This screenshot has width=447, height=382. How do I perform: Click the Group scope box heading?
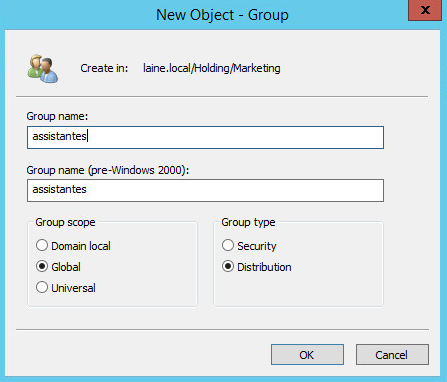click(65, 222)
